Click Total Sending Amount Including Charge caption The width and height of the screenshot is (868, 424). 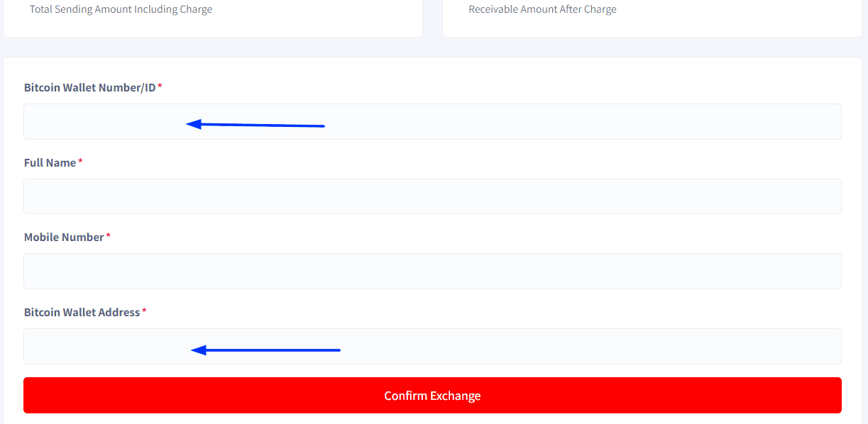tap(121, 9)
